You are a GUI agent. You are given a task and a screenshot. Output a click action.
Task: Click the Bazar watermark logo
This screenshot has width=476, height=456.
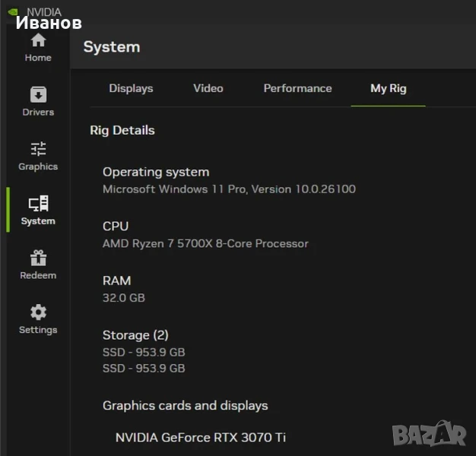pyautogui.click(x=430, y=434)
